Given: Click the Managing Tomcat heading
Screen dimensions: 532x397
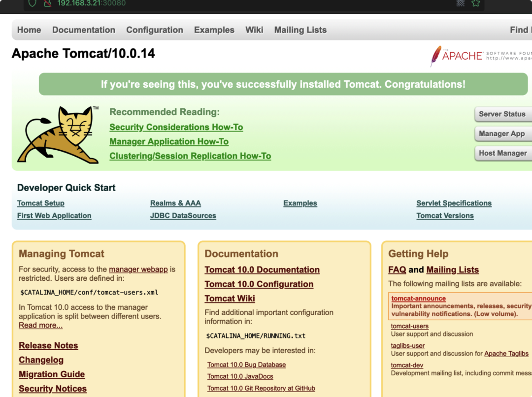Looking at the screenshot, I should point(62,254).
